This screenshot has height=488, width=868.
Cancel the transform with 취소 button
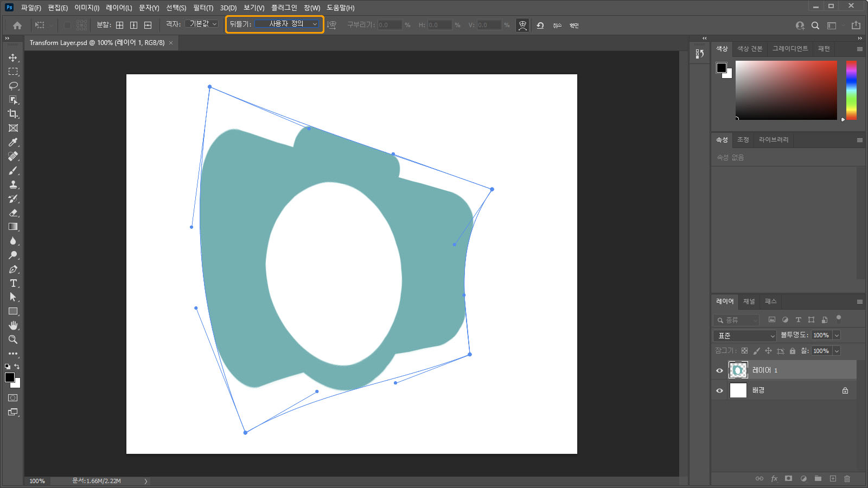[557, 25]
